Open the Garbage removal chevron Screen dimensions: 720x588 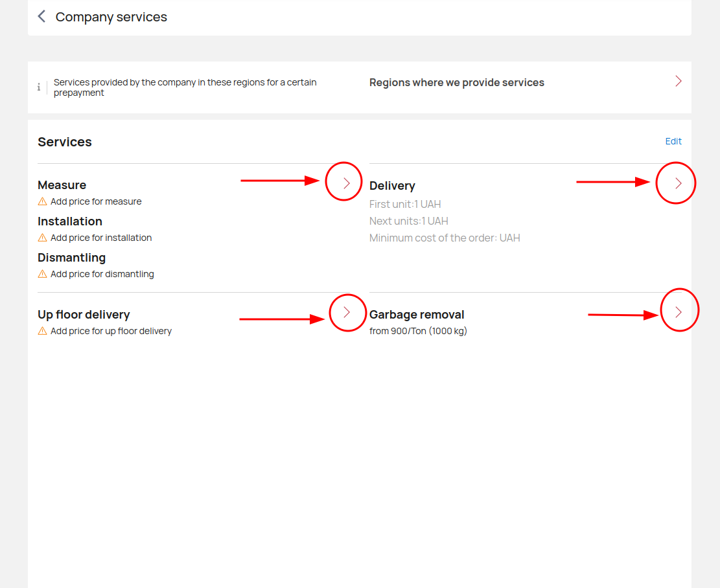point(679,312)
